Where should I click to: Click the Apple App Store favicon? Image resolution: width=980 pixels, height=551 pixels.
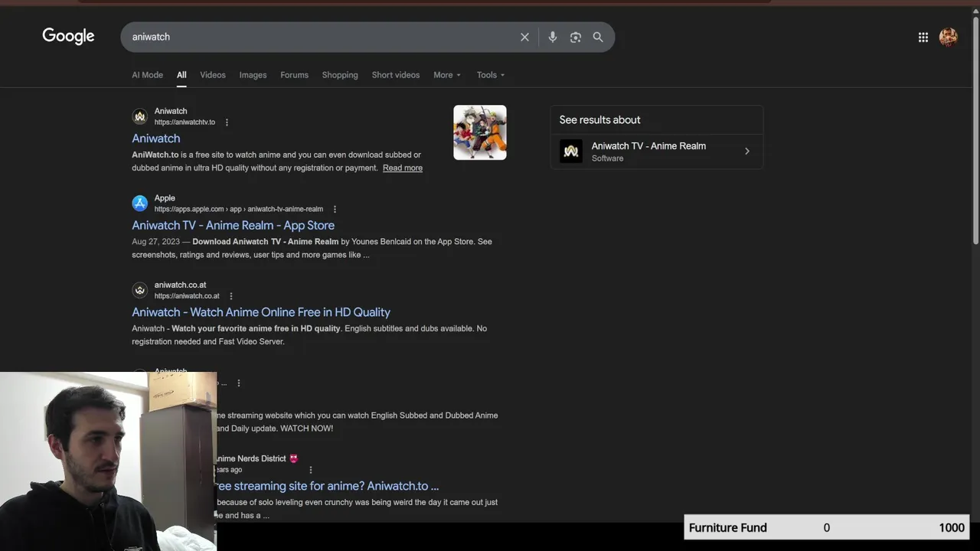pos(139,203)
